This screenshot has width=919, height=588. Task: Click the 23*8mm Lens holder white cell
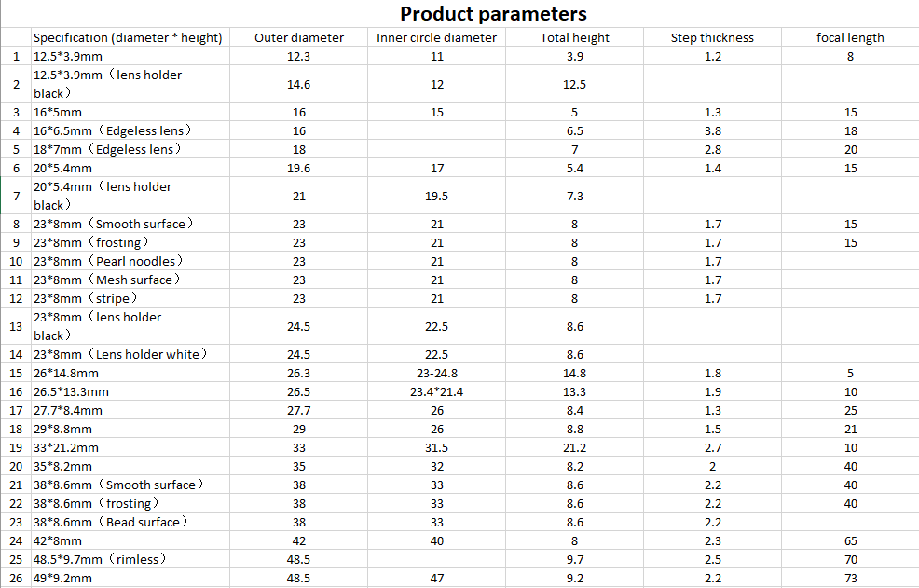[130, 354]
